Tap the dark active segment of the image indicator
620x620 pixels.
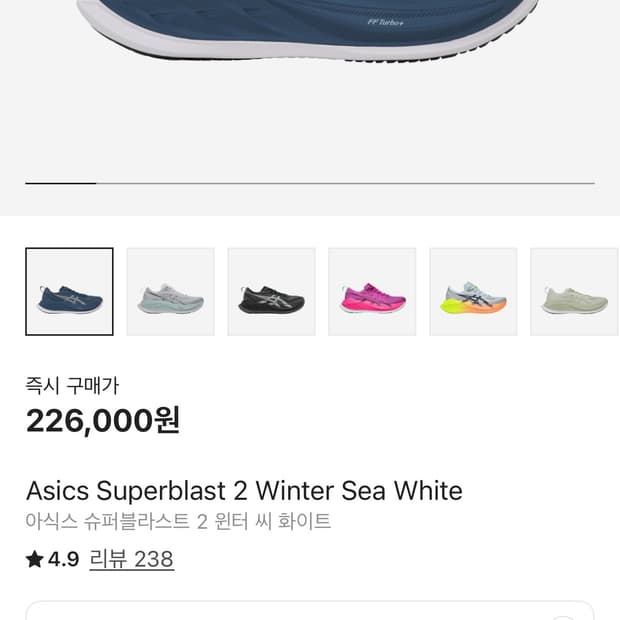[60, 184]
